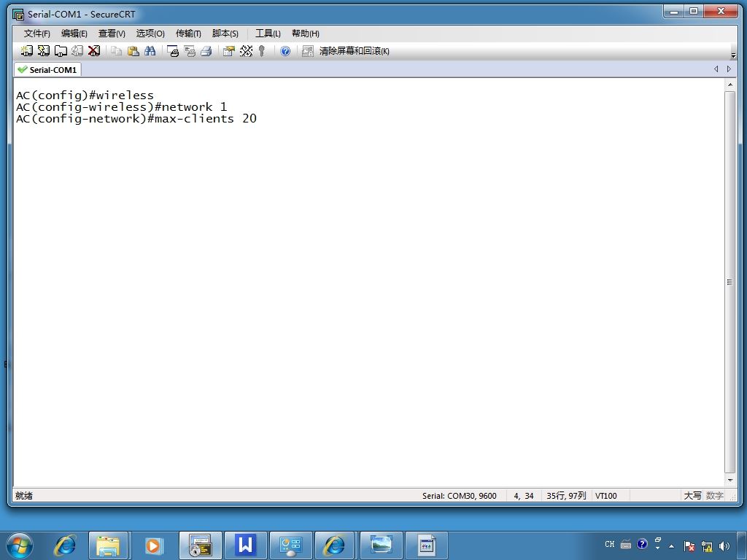The height and width of the screenshot is (560, 747).
Task: Select the Serial-COM1 session tab
Action: click(x=47, y=69)
